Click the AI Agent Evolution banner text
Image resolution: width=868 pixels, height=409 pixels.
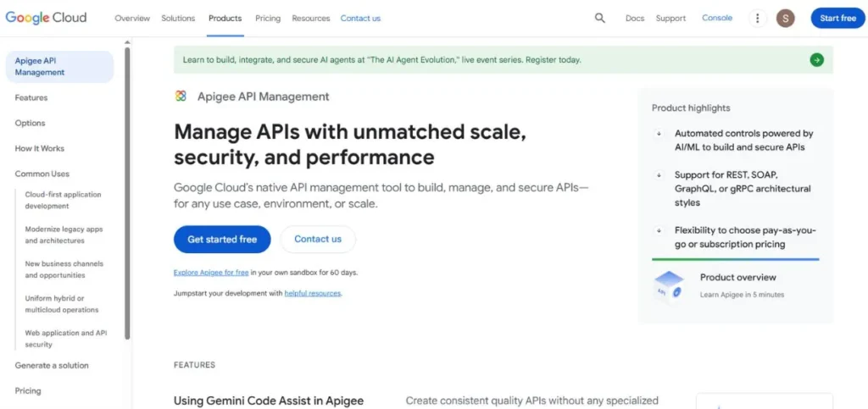click(x=382, y=59)
